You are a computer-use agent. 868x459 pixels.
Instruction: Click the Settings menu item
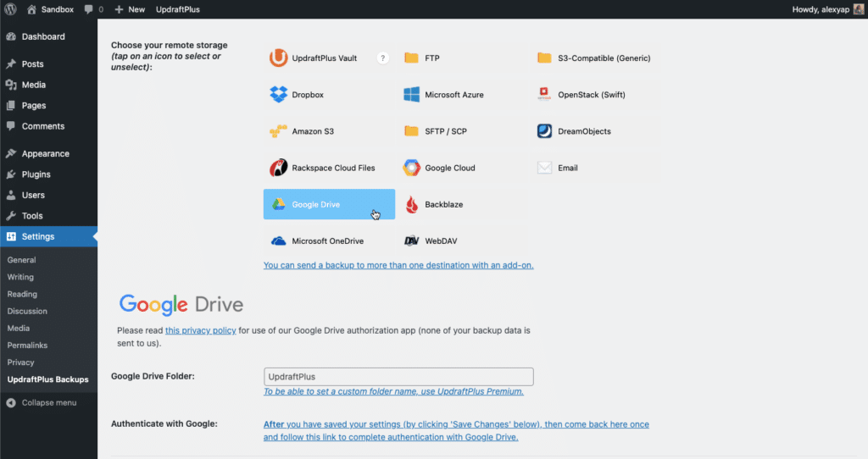point(48,236)
